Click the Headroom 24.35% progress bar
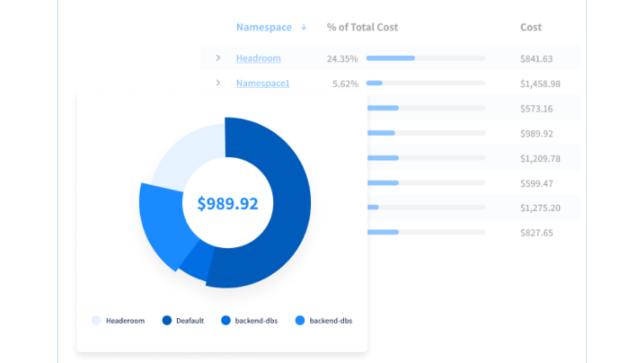 click(x=425, y=58)
